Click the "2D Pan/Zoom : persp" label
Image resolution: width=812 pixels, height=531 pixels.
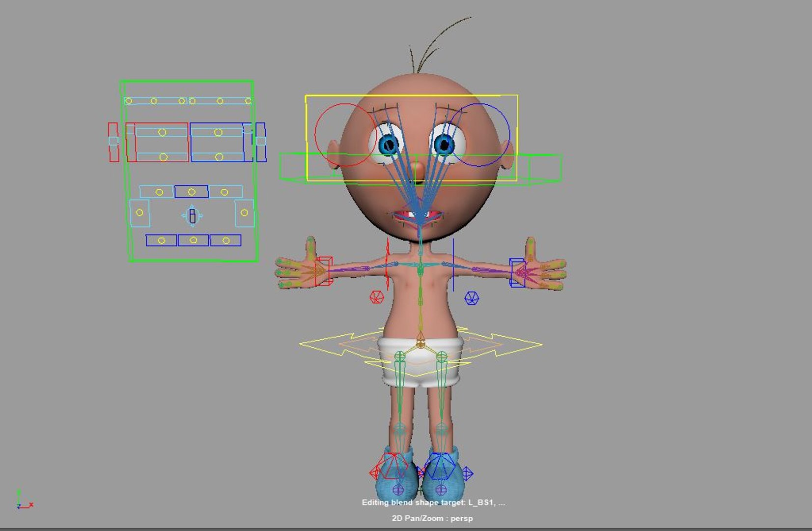click(432, 518)
